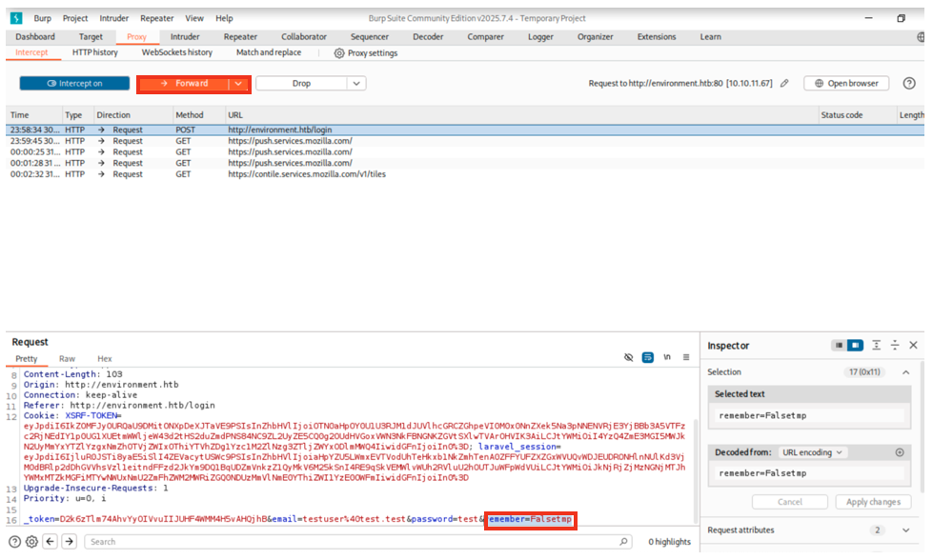
Task: Switch to the Extensions tab
Action: 657,37
